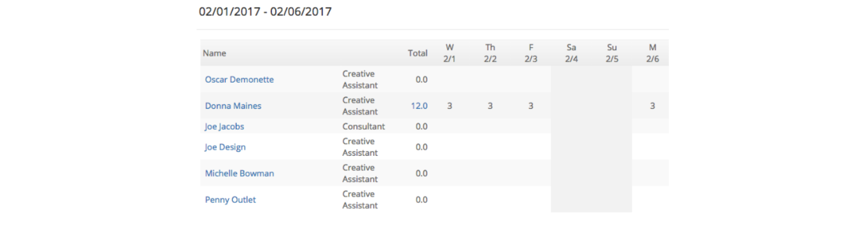Click the Name column header
The width and height of the screenshot is (868, 229).
(x=214, y=53)
